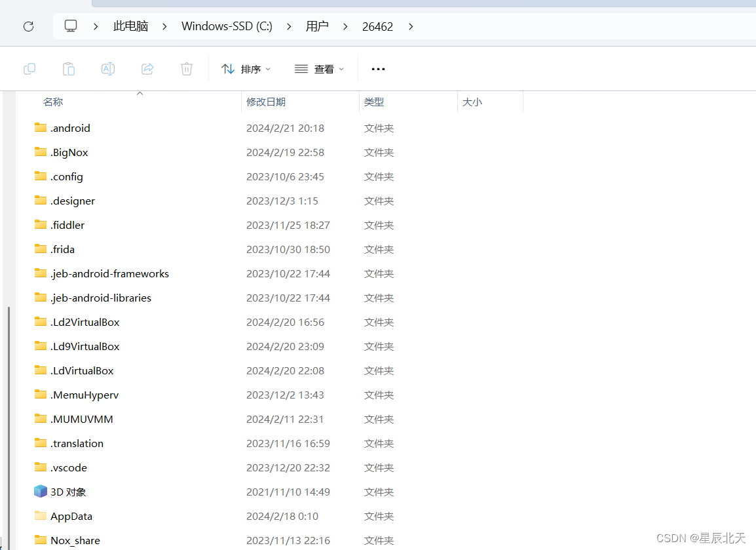This screenshot has width=756, height=550.
Task: Click the .frida folder name
Action: point(63,249)
